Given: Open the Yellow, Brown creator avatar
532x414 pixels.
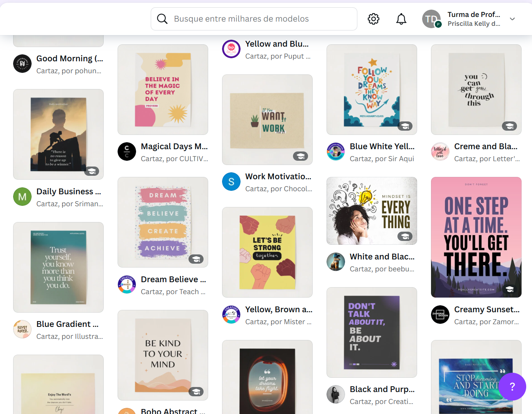Looking at the screenshot, I should tap(231, 315).
